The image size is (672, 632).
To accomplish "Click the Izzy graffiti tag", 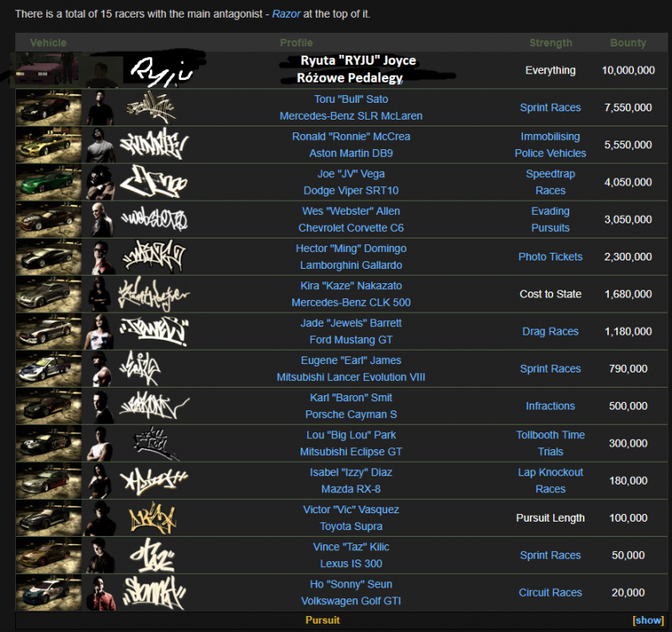I will (x=153, y=480).
